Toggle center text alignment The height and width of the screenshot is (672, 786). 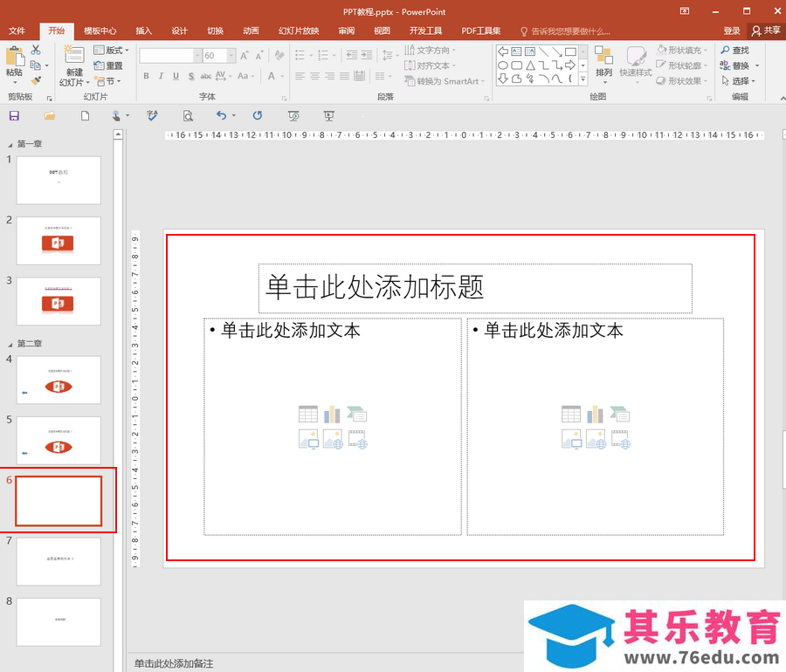314,76
